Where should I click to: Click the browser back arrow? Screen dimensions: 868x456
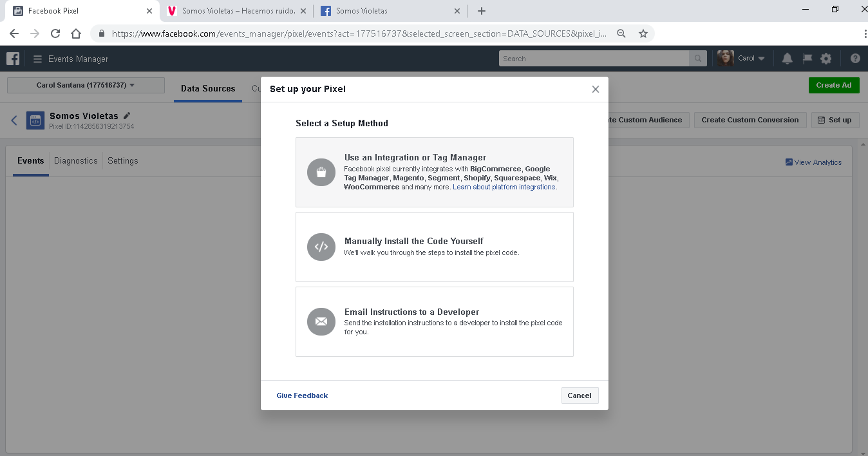pos(14,33)
